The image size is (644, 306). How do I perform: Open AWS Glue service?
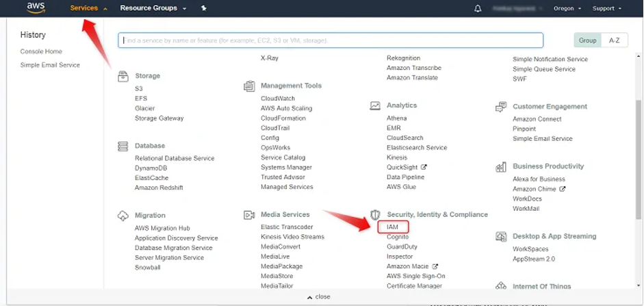click(401, 187)
